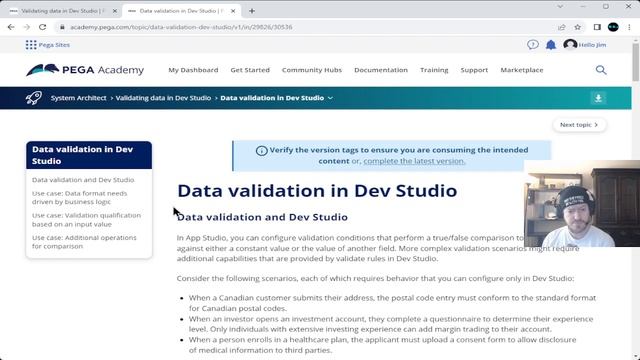Click the main heading Data validation in Dev Studio
Screen dimensions: 640x360
click(317, 191)
